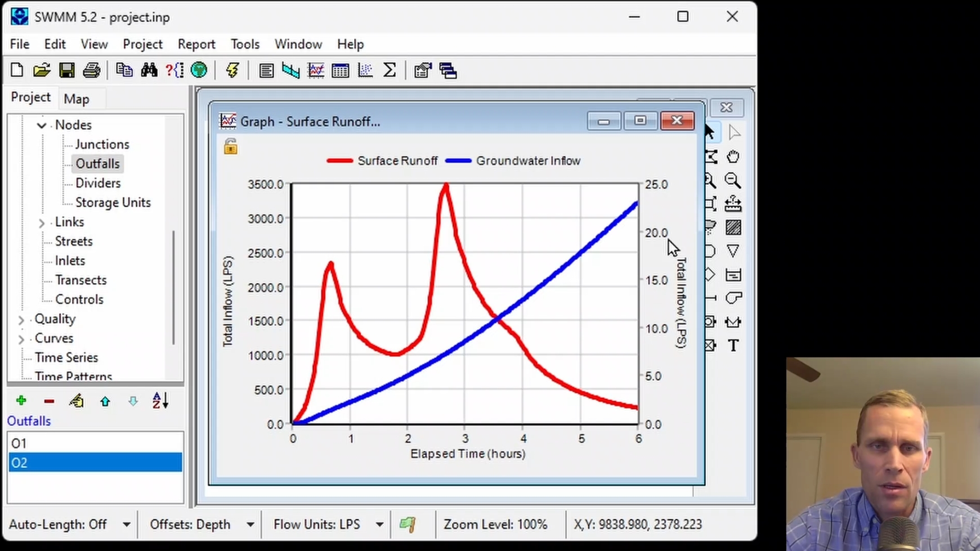Viewport: 980px width, 551px height.
Task: Open the Statistics report sigma icon
Action: pyautogui.click(x=390, y=70)
